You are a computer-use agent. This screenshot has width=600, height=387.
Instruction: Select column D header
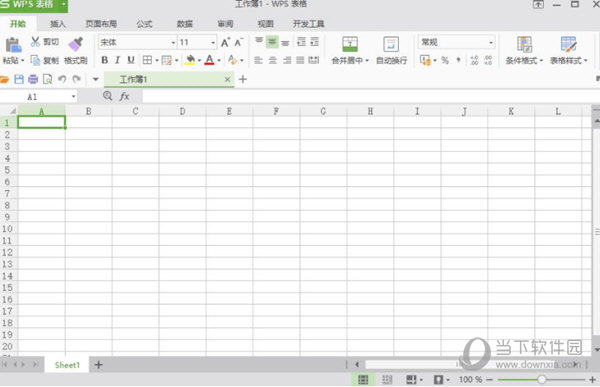[183, 111]
